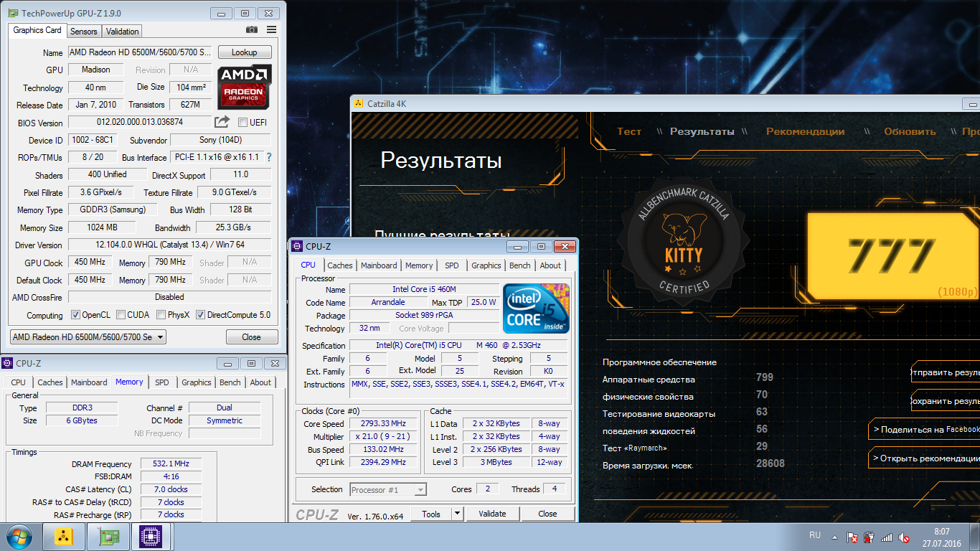Screen dimensions: 980x551
Task: Open Graphics tab in front CPU-Z window
Action: 486,265
